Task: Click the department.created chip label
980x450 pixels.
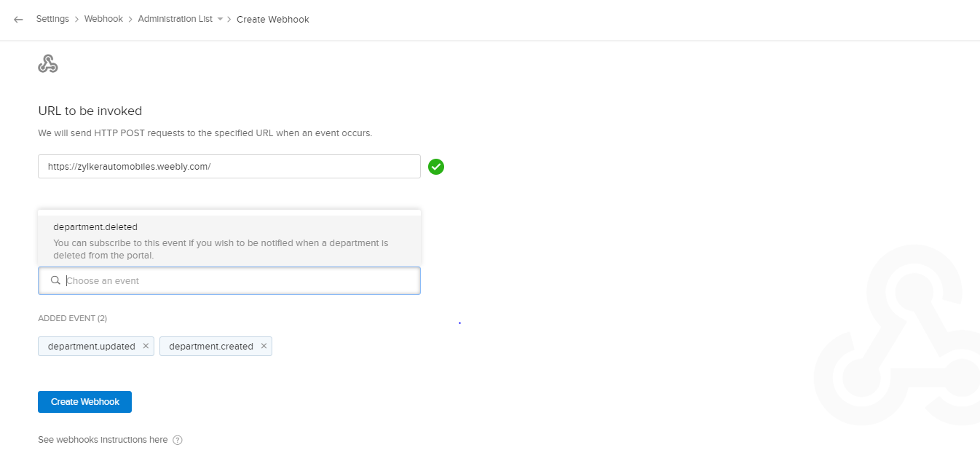Action: (211, 347)
